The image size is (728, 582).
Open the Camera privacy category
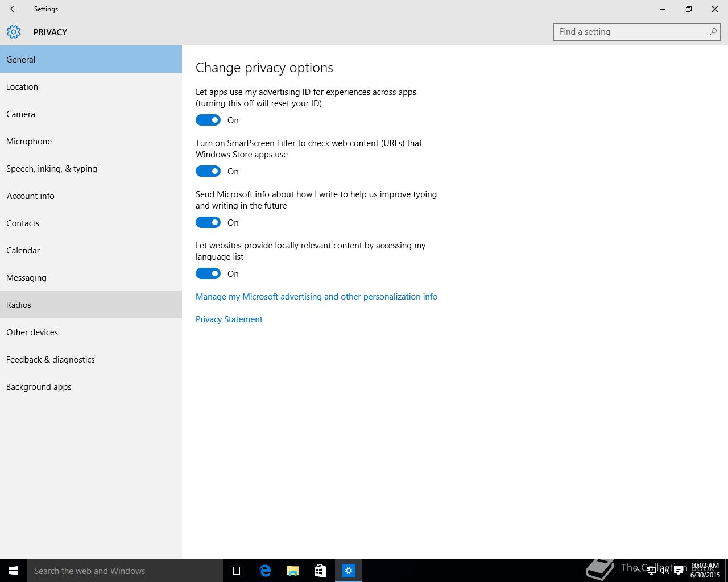(91, 114)
